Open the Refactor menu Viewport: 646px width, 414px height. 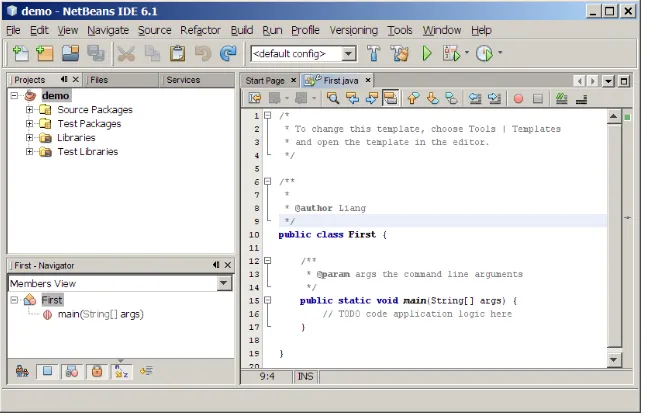tap(200, 30)
